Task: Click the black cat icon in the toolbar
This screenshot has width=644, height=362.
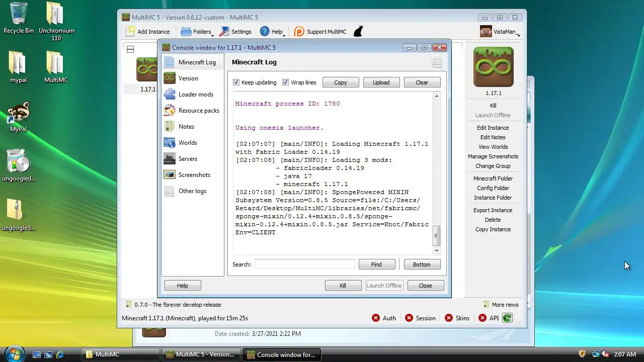Action: point(358,32)
